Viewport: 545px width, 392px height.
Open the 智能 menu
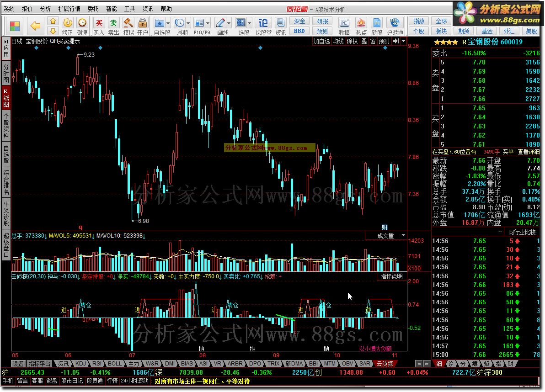(x=111, y=9)
